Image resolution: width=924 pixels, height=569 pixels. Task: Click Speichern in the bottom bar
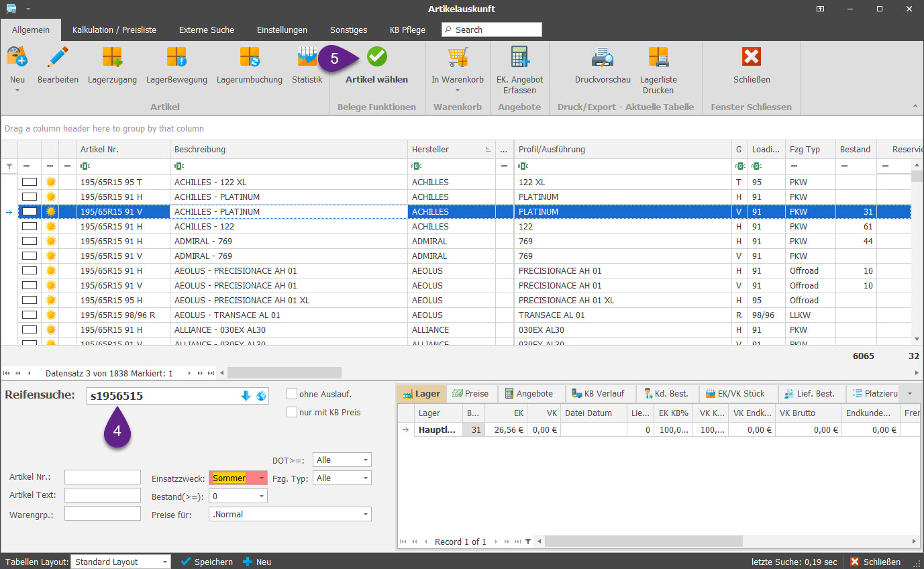pyautogui.click(x=207, y=562)
